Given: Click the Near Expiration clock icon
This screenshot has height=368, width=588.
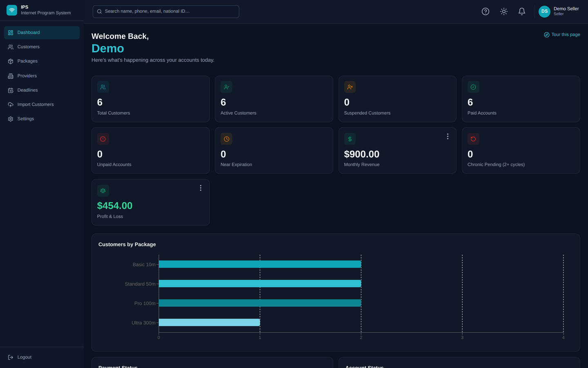Looking at the screenshot, I should (x=226, y=139).
